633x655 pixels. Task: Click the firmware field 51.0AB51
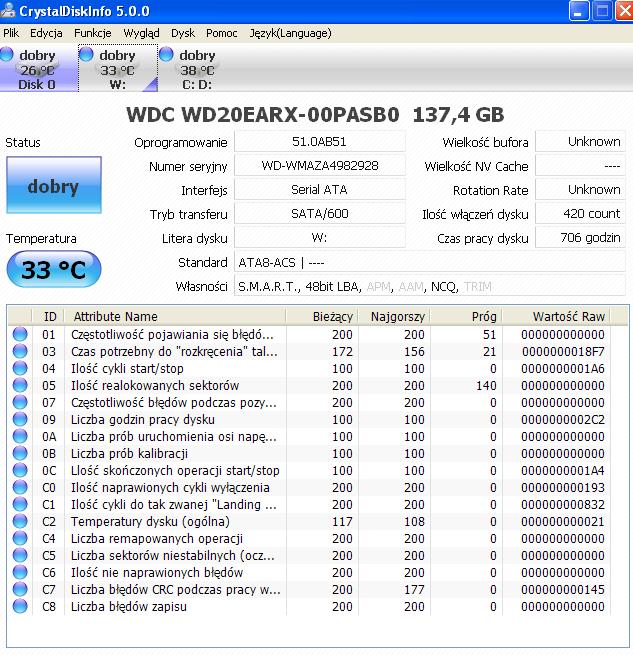[x=320, y=142]
